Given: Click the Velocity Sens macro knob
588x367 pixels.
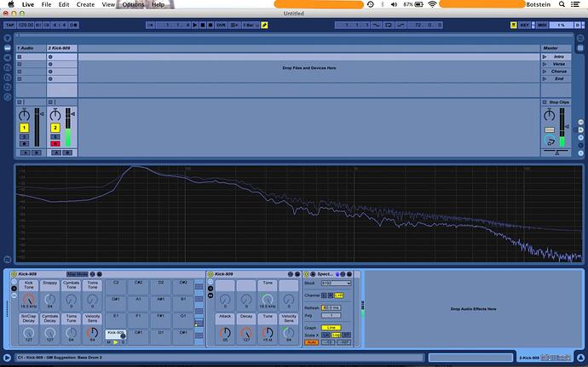Looking at the screenshot, I should (x=92, y=332).
